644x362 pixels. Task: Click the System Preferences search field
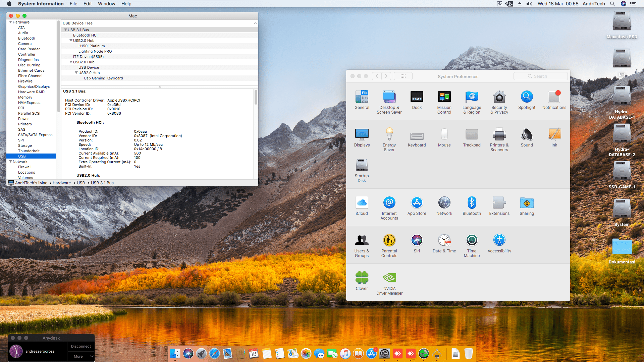(x=540, y=76)
